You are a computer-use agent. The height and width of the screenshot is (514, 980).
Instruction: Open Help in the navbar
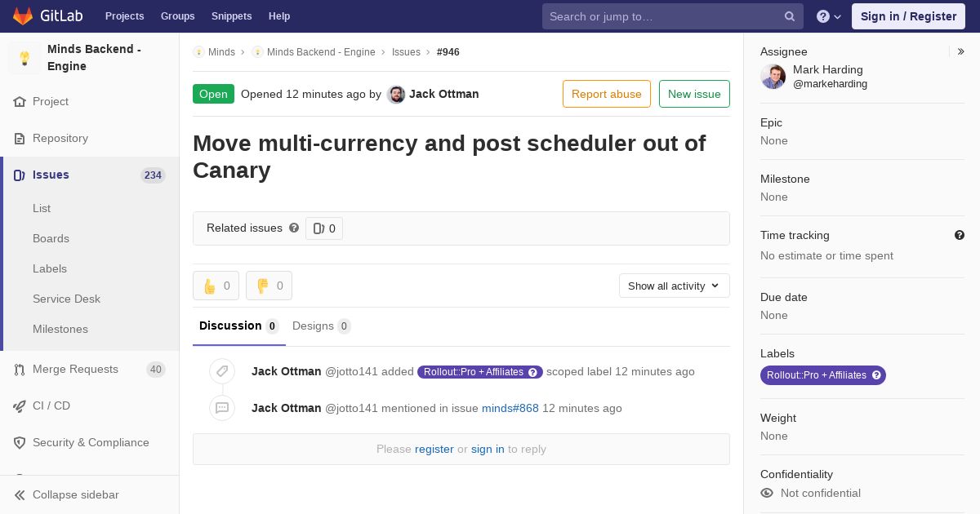point(279,16)
